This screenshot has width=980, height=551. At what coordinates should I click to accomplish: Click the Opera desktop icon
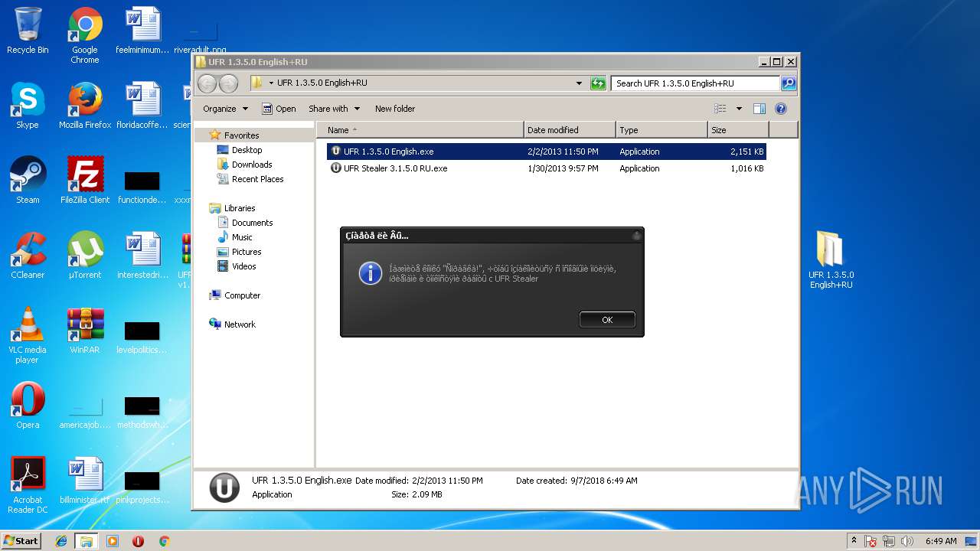pyautogui.click(x=28, y=406)
